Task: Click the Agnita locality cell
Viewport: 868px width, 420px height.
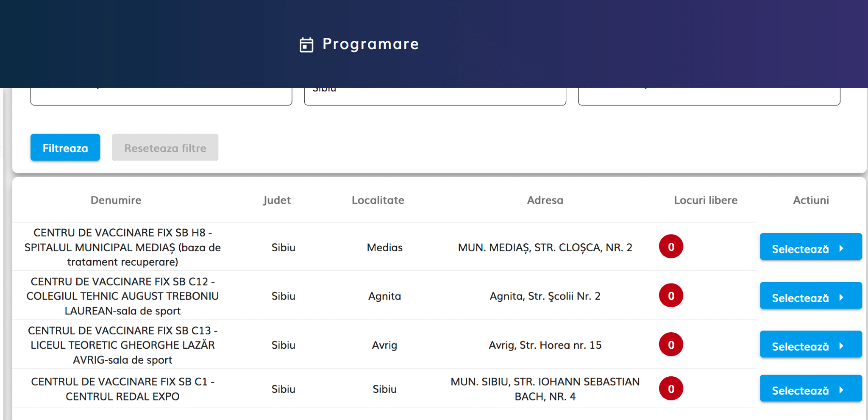Action: (384, 296)
